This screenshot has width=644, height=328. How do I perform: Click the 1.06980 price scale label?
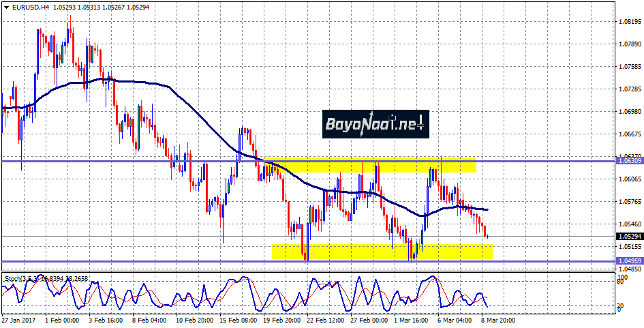point(629,111)
